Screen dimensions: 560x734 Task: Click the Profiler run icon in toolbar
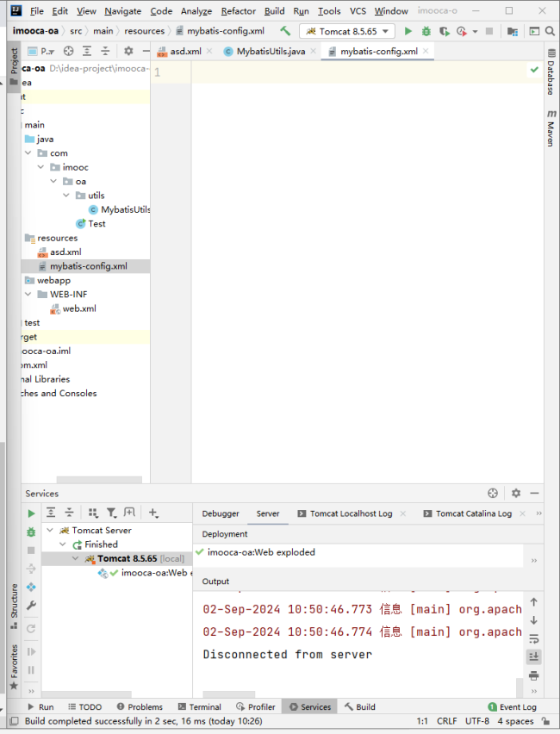[x=462, y=31]
